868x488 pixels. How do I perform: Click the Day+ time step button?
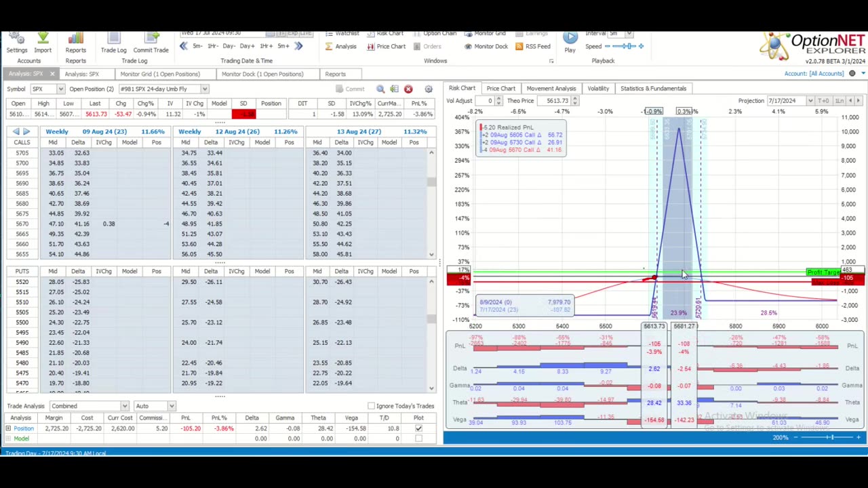pos(247,46)
